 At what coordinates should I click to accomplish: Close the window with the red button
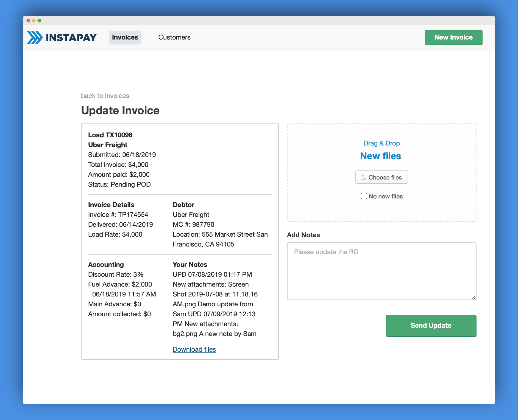(28, 21)
